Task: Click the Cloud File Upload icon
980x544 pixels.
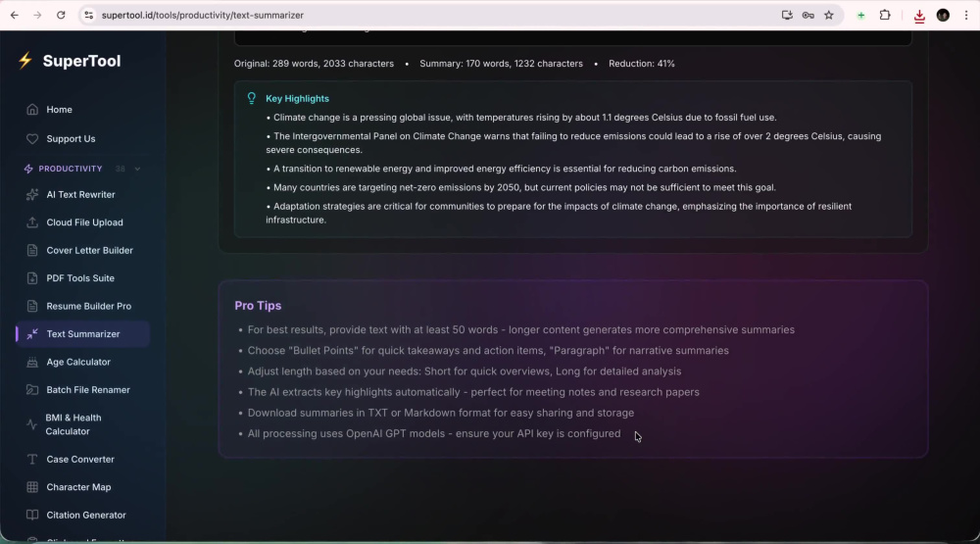Action: (32, 223)
